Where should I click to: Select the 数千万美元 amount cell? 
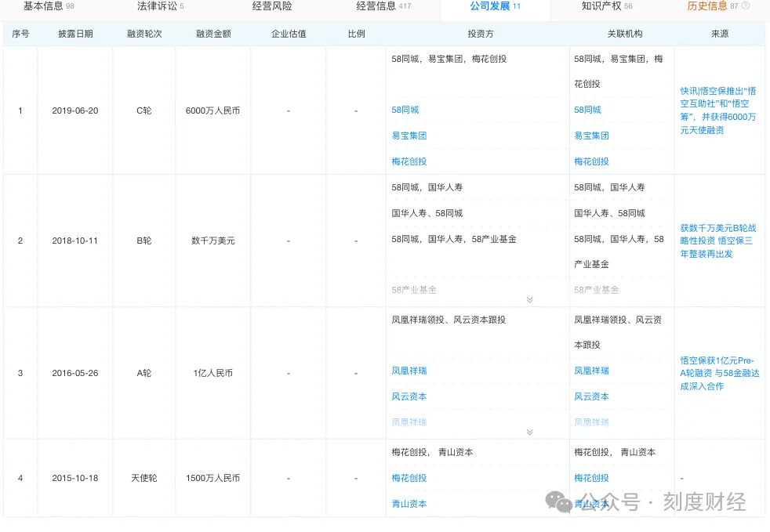(x=213, y=241)
